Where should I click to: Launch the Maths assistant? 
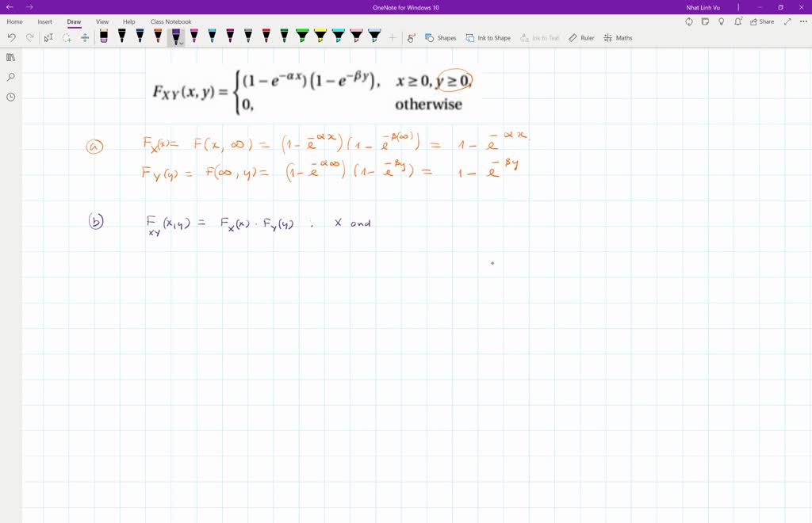(x=618, y=36)
